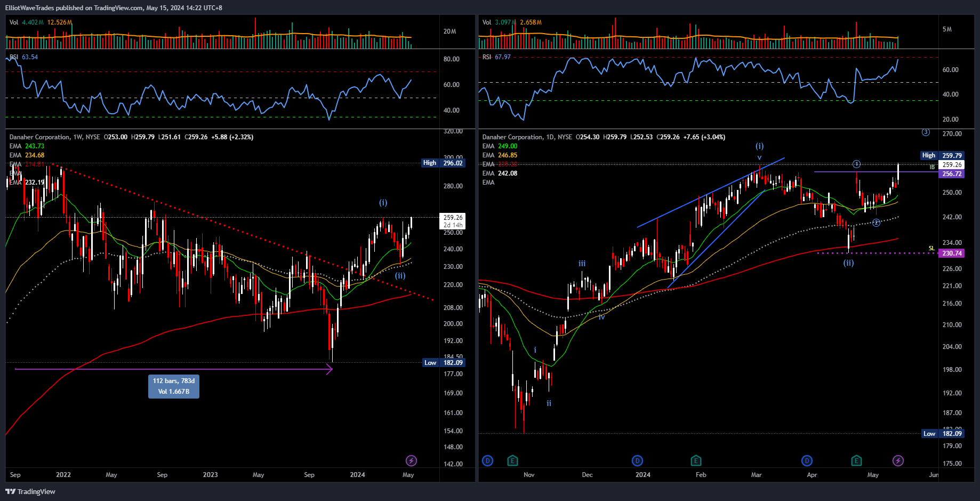The image size is (980, 501).
Task: Click the Low 182.09 price tag on the daily chart
Action: click(942, 434)
